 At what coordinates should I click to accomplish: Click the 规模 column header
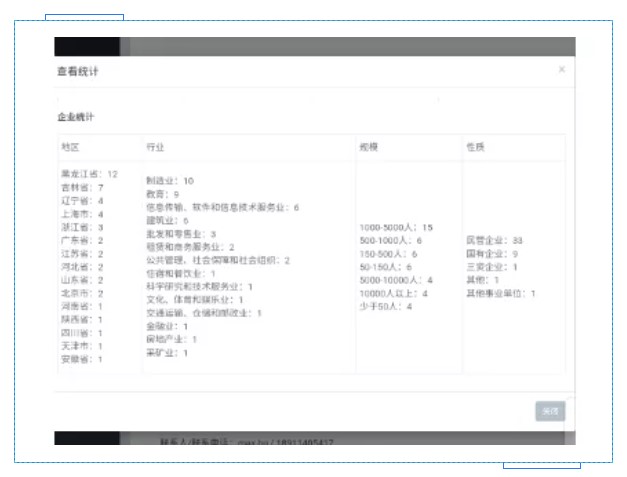[x=369, y=147]
